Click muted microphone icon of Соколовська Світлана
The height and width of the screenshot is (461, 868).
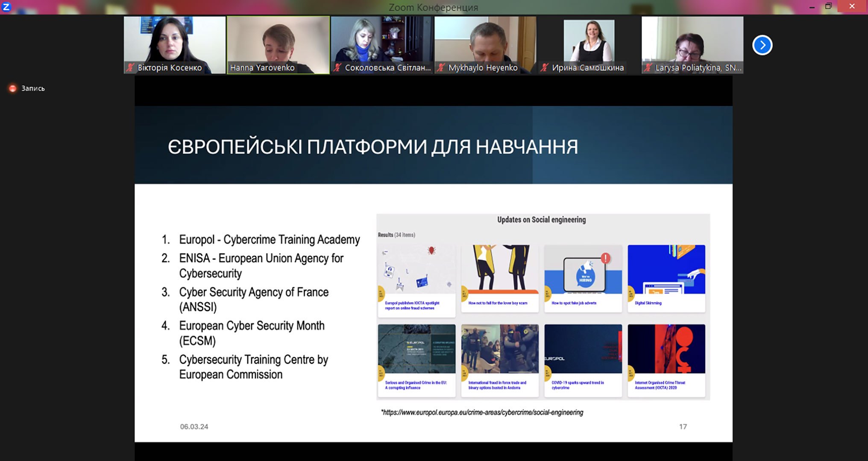pyautogui.click(x=337, y=67)
